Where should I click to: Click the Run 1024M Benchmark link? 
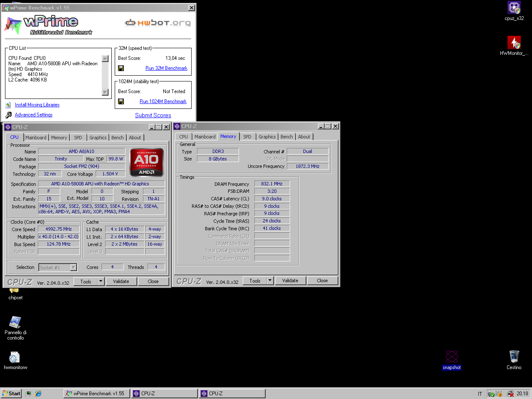point(163,101)
